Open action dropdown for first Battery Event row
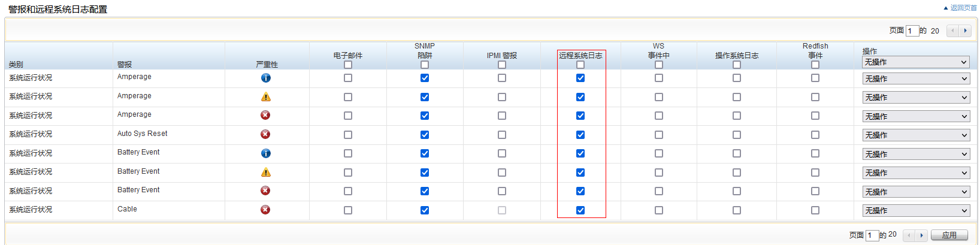 click(x=916, y=154)
